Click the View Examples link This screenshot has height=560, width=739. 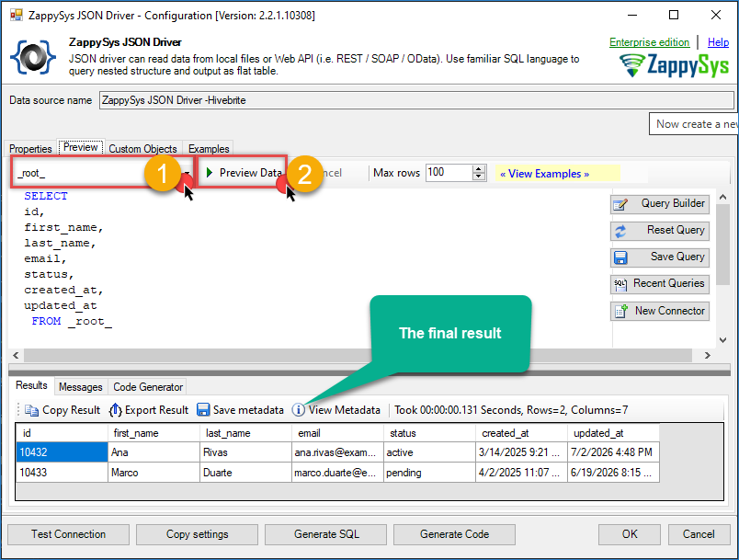tap(544, 174)
